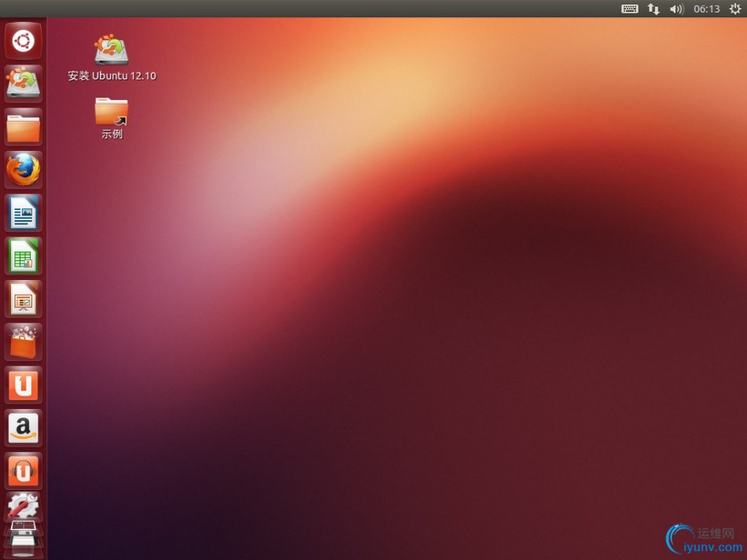Open Ubuntu One launcher icon

click(24, 385)
